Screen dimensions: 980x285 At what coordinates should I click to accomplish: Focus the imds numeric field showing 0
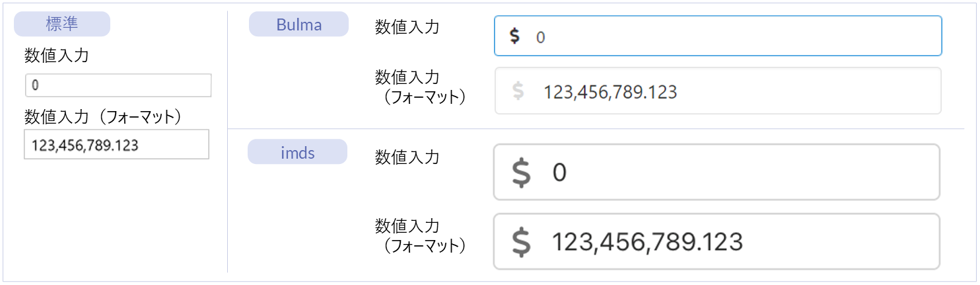(x=726, y=173)
